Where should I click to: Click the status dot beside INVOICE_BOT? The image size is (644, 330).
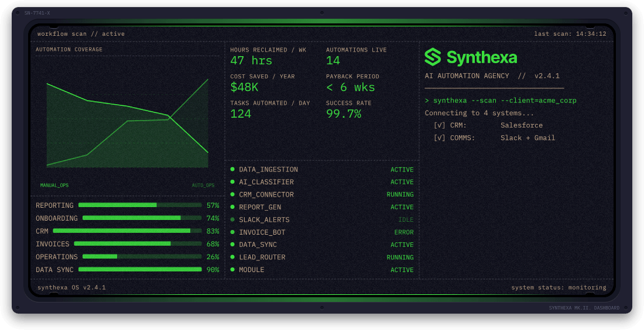point(232,232)
